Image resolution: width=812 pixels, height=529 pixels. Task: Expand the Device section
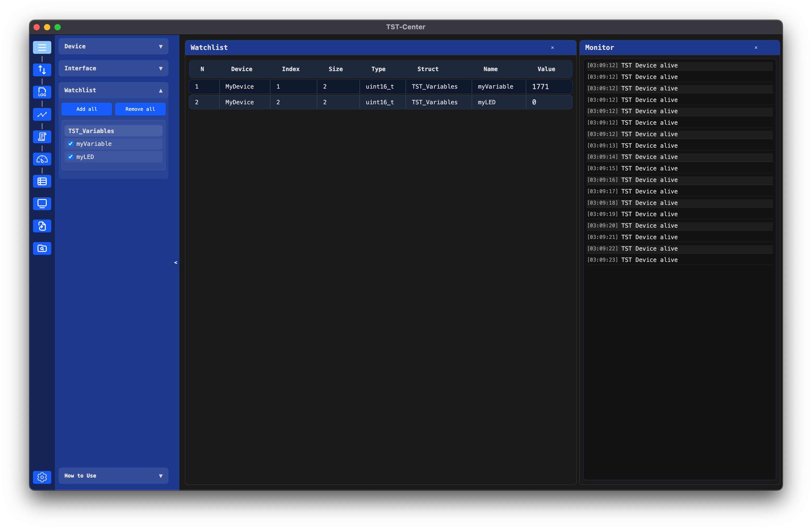point(113,46)
